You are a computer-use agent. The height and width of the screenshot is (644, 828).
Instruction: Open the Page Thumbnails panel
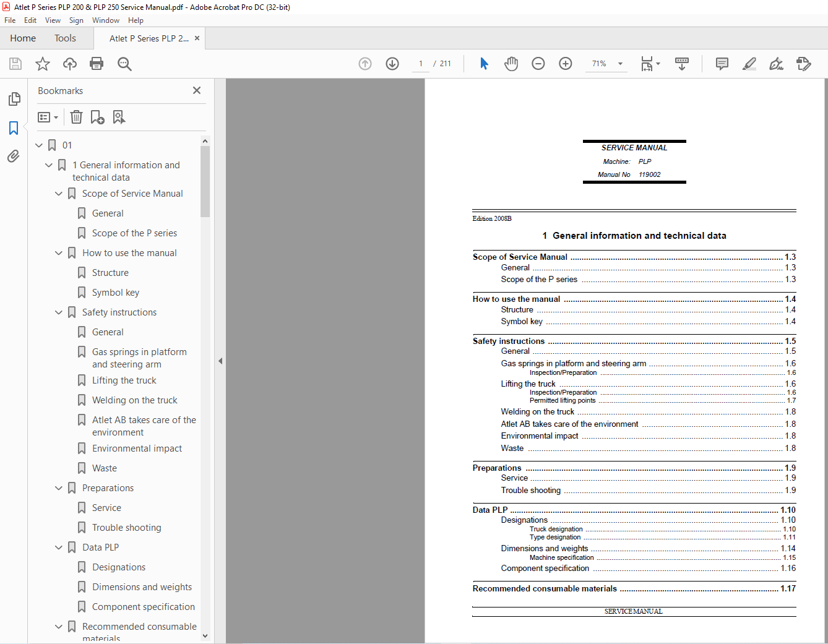[x=14, y=99]
